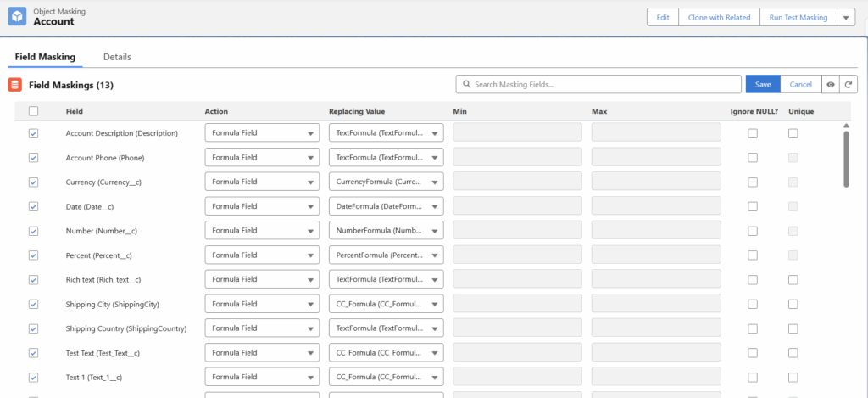This screenshot has height=398, width=868.
Task: Expand Replacing Value dropdown for Date row
Action: 386,206
